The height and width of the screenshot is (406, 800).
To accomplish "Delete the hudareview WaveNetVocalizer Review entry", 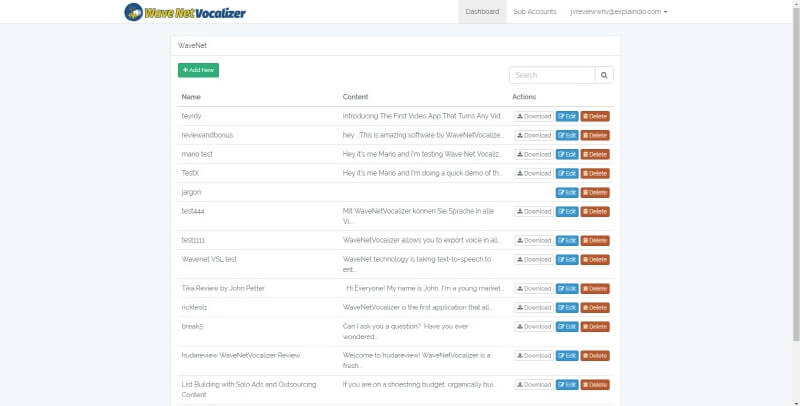I will (x=595, y=356).
